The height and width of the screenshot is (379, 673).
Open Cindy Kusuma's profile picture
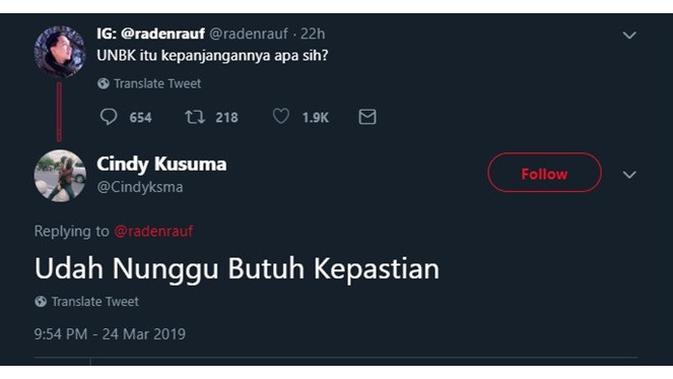(x=60, y=176)
